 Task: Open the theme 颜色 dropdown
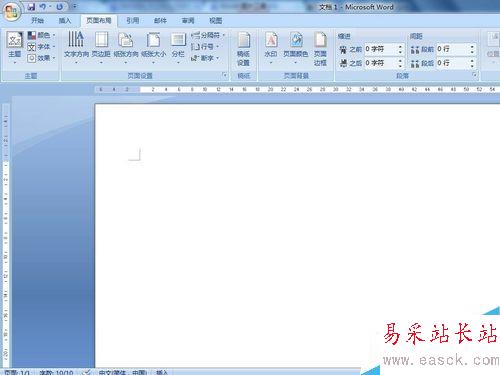tap(41, 35)
